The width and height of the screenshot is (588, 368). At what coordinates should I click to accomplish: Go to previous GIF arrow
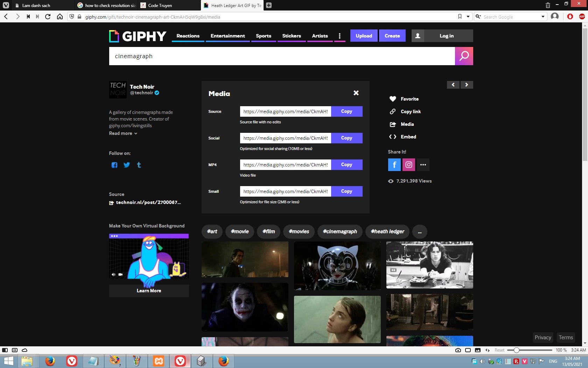[x=453, y=85]
